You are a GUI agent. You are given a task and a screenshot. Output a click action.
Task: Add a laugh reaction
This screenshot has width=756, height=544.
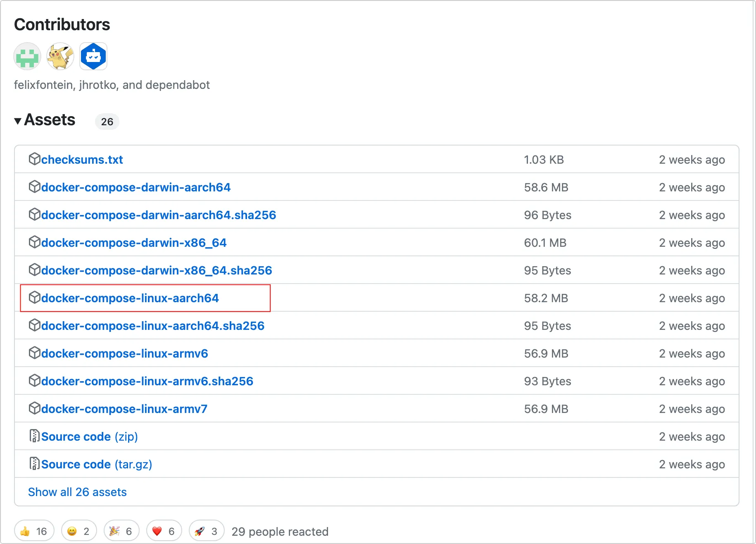click(x=79, y=531)
